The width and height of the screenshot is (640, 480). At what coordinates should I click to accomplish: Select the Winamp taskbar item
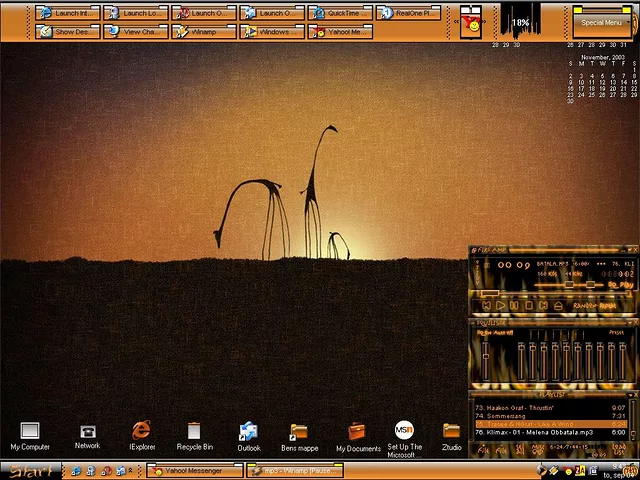pos(294,470)
